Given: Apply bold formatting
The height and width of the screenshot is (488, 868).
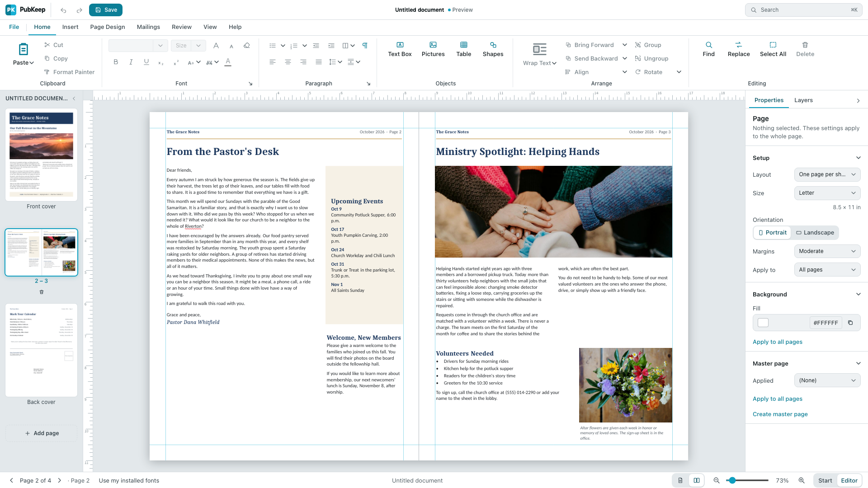Looking at the screenshot, I should 116,62.
